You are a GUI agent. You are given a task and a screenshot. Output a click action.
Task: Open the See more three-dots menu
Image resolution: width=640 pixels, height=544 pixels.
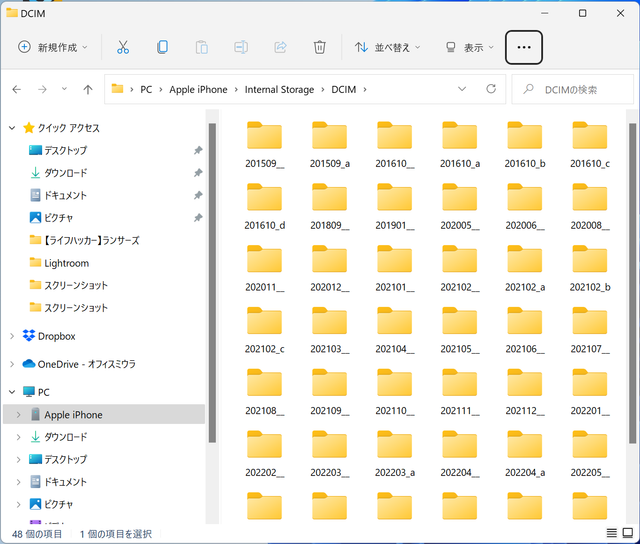point(524,47)
